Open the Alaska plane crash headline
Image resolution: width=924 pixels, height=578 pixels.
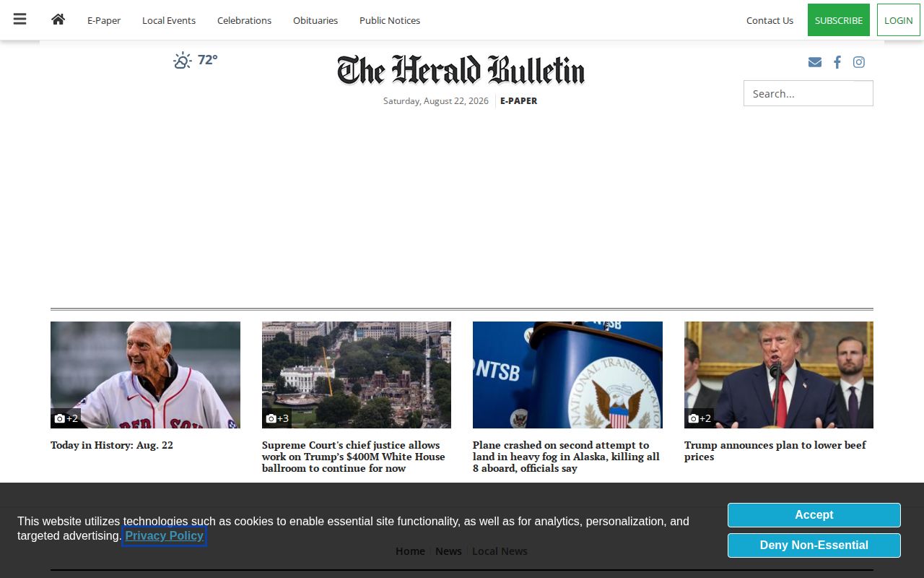(566, 457)
